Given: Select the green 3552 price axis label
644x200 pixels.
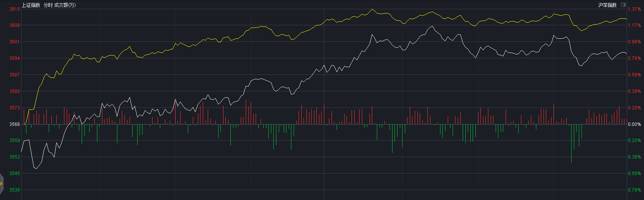Looking at the screenshot, I should [x=15, y=157].
